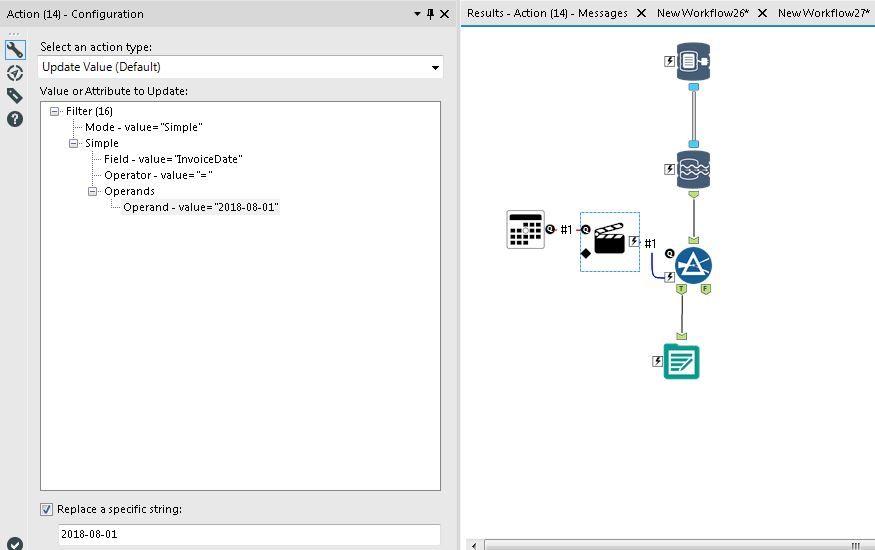The width and height of the screenshot is (875, 550).
Task: Click the Filter tool's True output anchor
Action: tap(681, 289)
